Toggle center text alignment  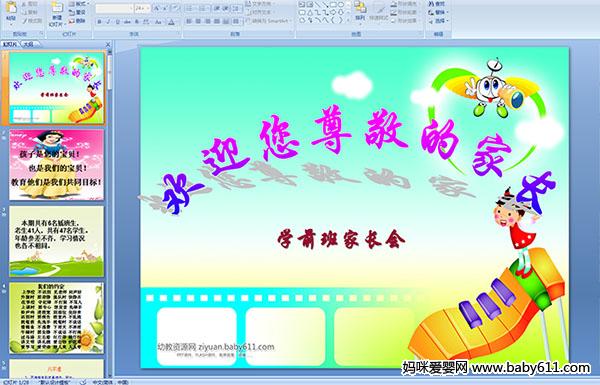(x=198, y=21)
